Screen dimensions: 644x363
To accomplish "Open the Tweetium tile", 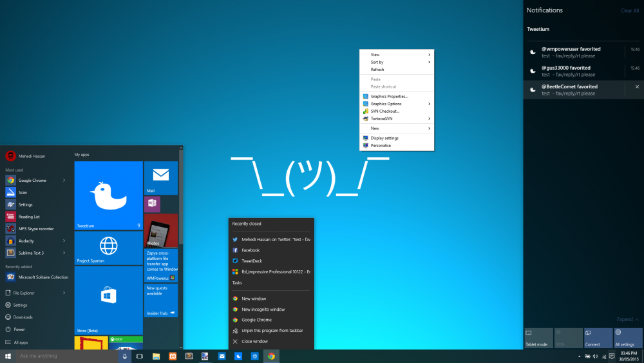I will (108, 195).
